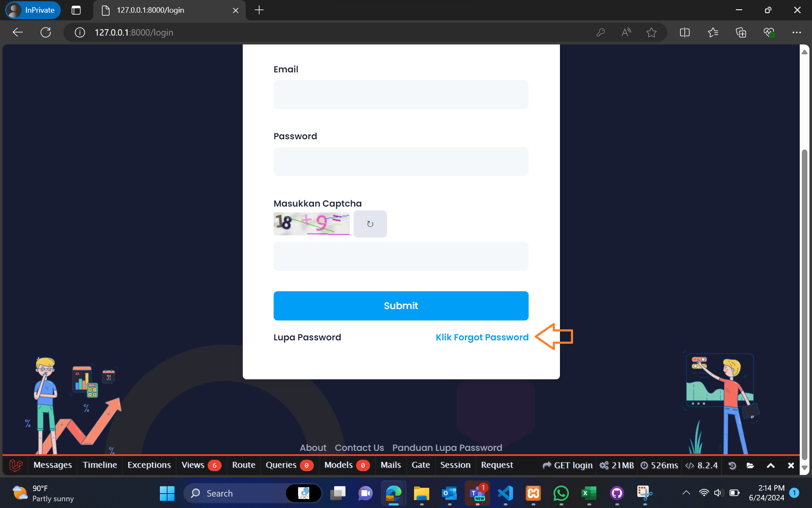Open the Timeline debugbar tab
Viewport: 812px width, 508px height.
click(100, 465)
